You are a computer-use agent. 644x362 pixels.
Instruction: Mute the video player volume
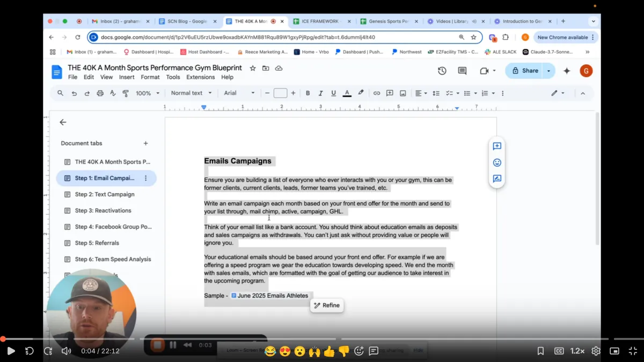pos(67,351)
